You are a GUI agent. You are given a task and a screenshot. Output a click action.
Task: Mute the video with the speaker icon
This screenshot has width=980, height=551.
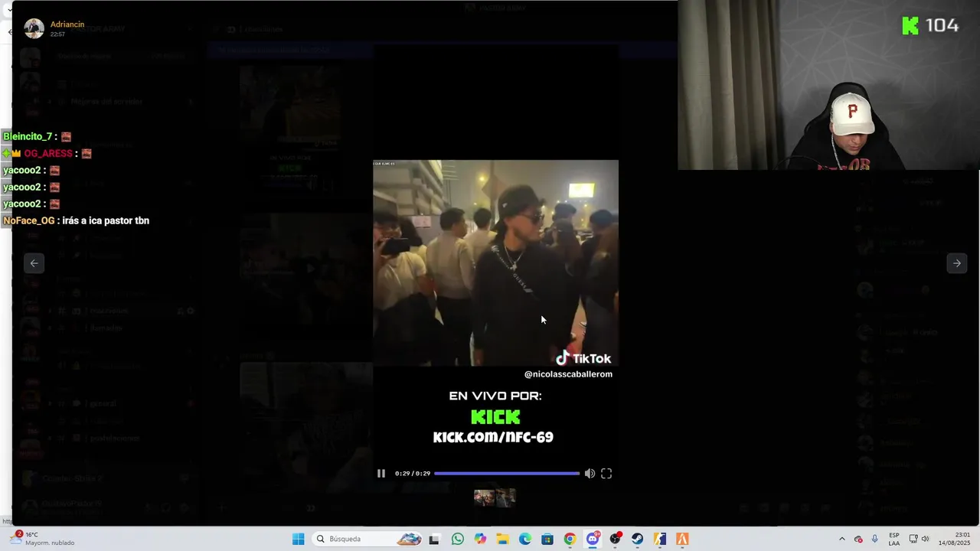[x=590, y=474]
